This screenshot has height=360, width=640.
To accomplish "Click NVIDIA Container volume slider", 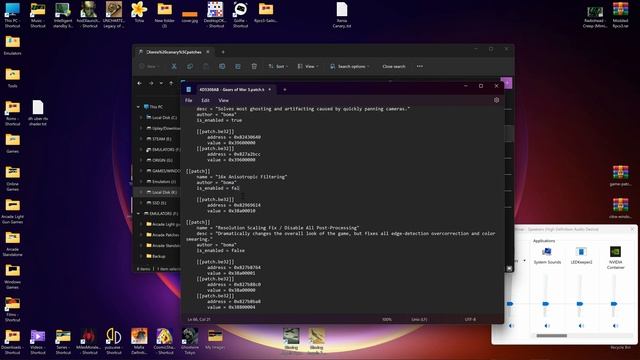I will tap(614, 304).
